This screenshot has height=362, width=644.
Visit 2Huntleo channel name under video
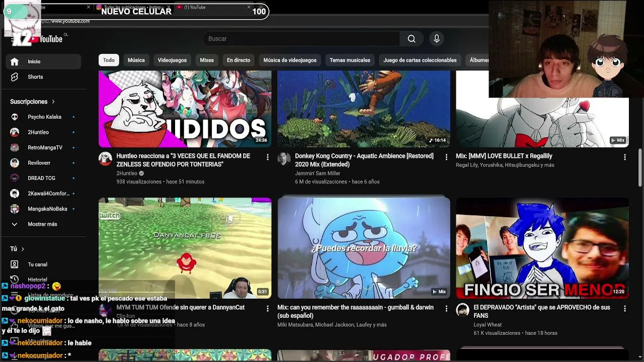[x=127, y=173]
